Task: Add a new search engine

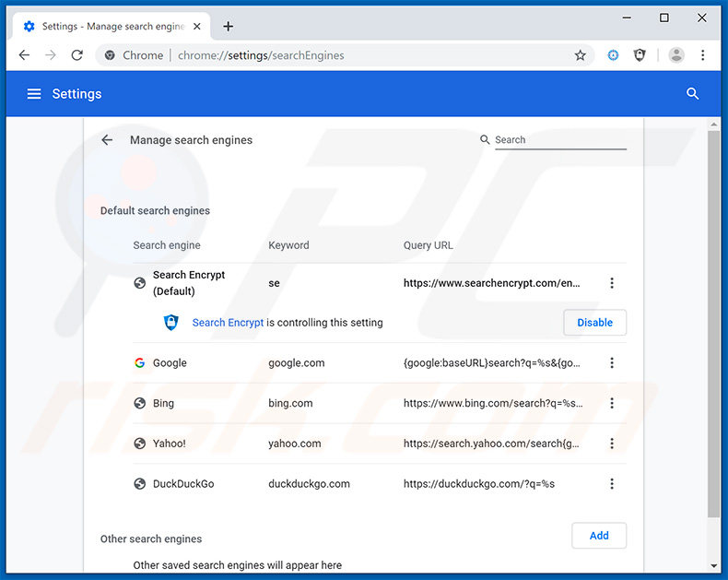Action: (x=599, y=536)
